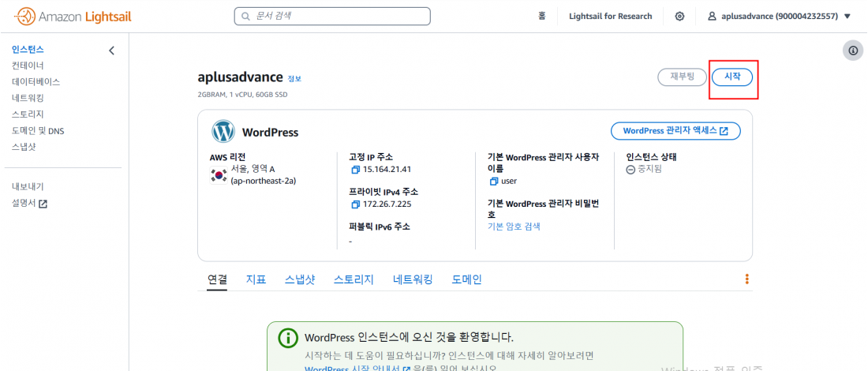Select 네트워킹 in the sidebar
The width and height of the screenshot is (868, 371).
pyautogui.click(x=28, y=98)
